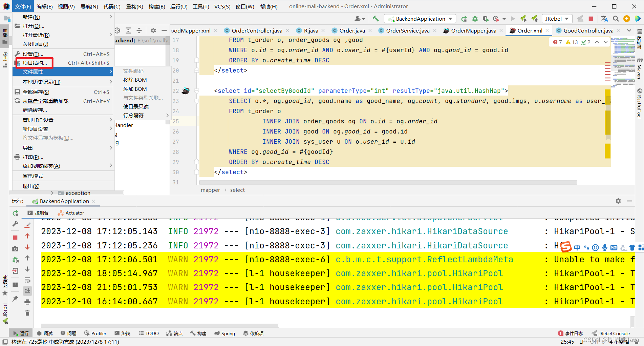Click Collapse All icon in project panel
Image resolution: width=644 pixels, height=346 pixels.
tap(139, 30)
